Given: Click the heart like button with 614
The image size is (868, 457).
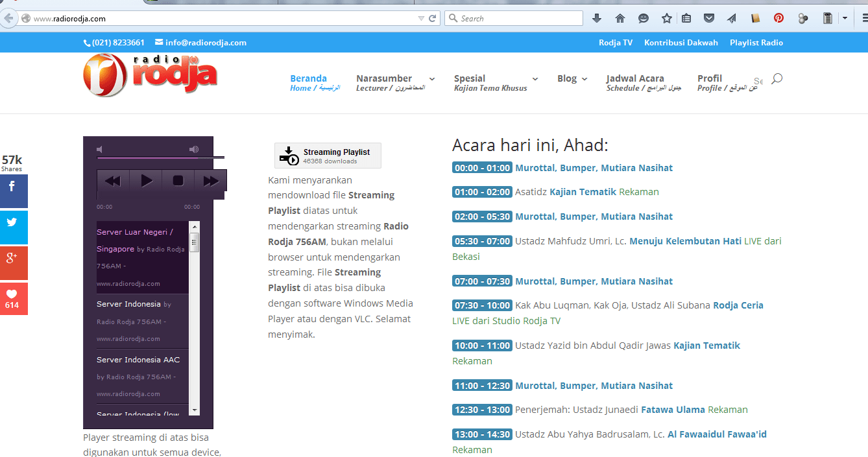Looking at the screenshot, I should pos(14,299).
